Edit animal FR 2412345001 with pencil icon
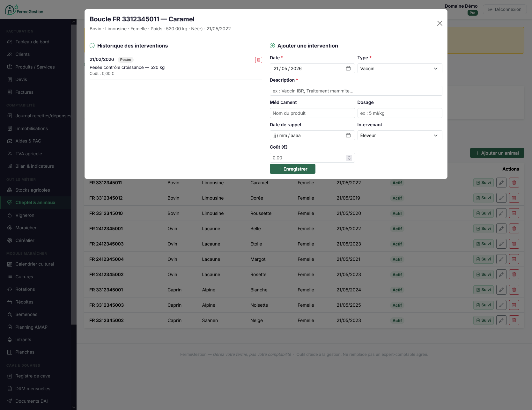This screenshot has width=532, height=410. point(501,229)
